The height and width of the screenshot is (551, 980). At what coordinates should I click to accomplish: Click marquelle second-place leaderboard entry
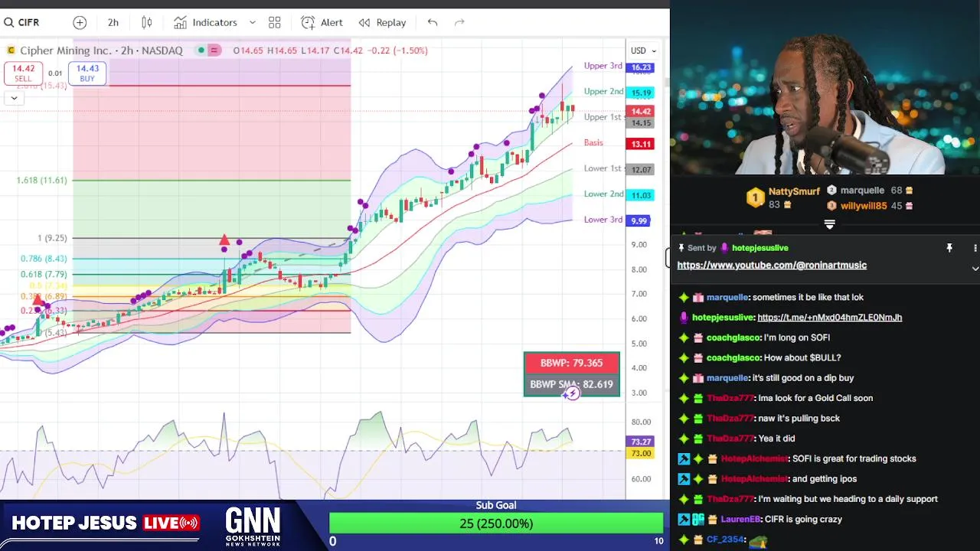[870, 190]
